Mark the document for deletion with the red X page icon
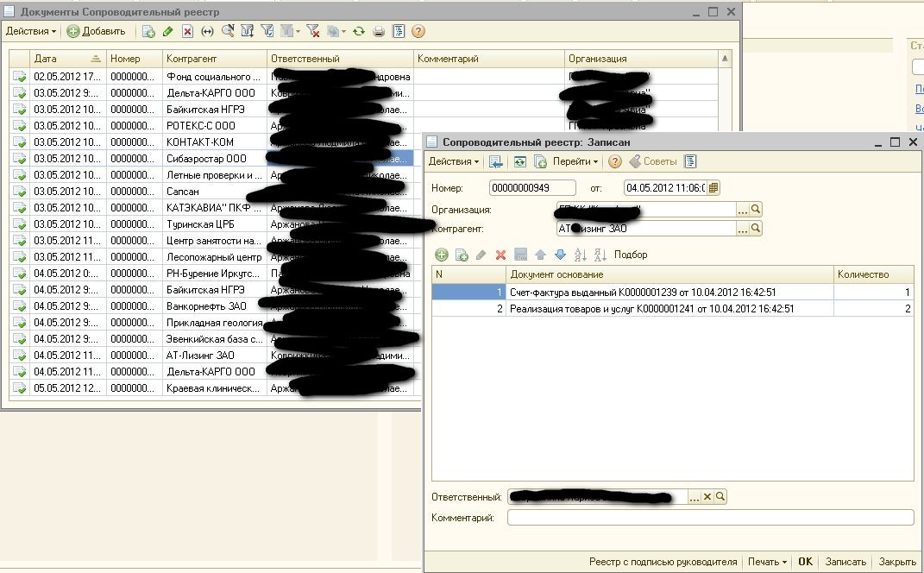Viewport: 924px width, 573px height. coord(187,32)
